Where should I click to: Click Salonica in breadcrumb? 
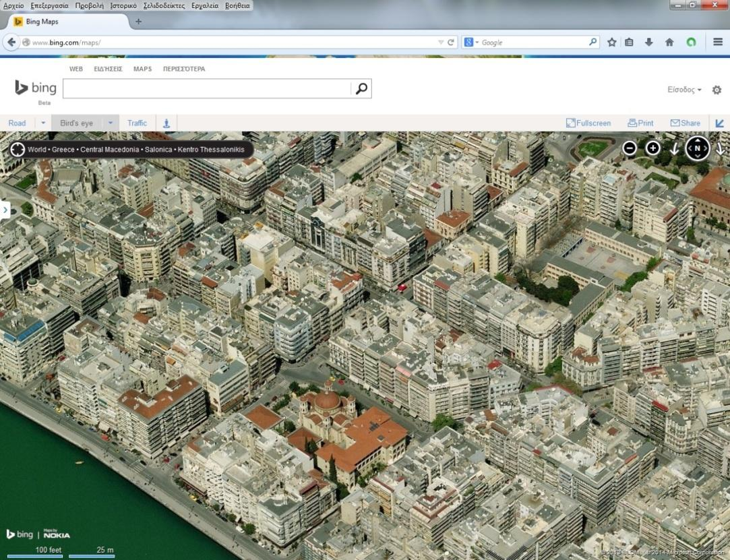click(158, 150)
